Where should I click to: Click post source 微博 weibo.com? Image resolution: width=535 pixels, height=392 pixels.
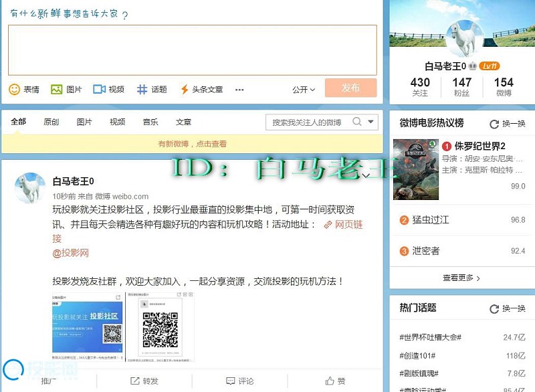pos(122,196)
